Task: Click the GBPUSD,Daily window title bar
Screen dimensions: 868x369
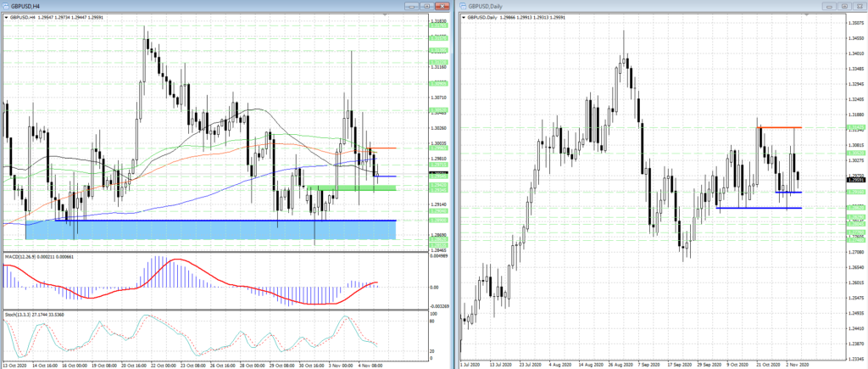Action: pyautogui.click(x=636, y=6)
